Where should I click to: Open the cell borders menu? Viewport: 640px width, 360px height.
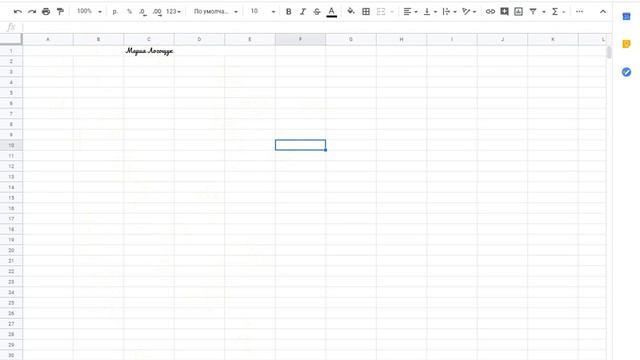click(x=366, y=11)
